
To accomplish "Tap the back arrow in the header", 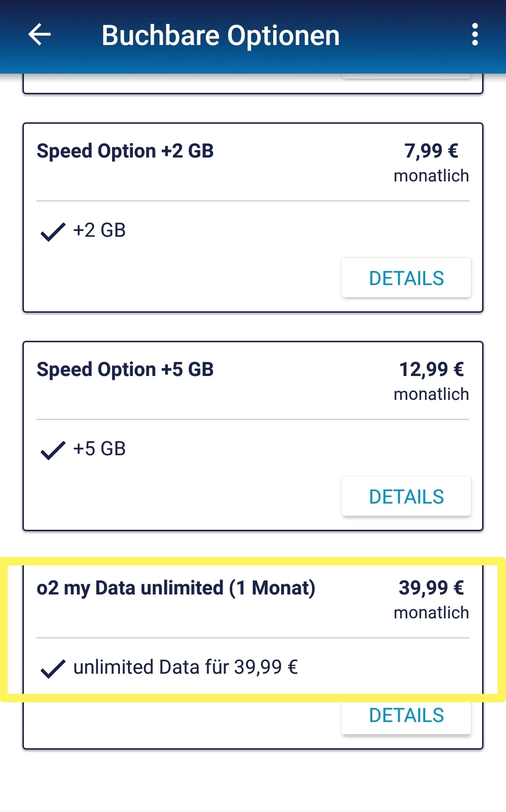I will pyautogui.click(x=39, y=35).
